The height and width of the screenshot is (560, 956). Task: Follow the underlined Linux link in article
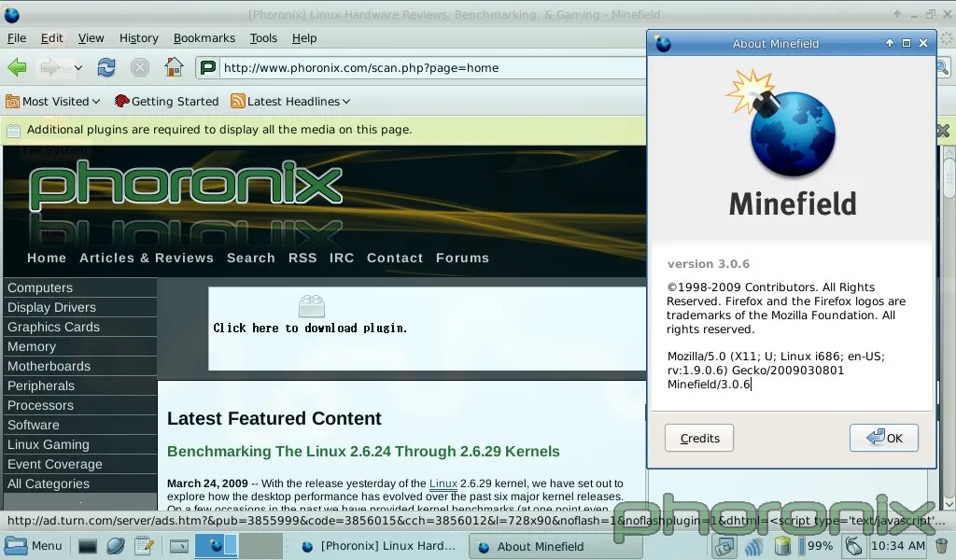point(443,483)
